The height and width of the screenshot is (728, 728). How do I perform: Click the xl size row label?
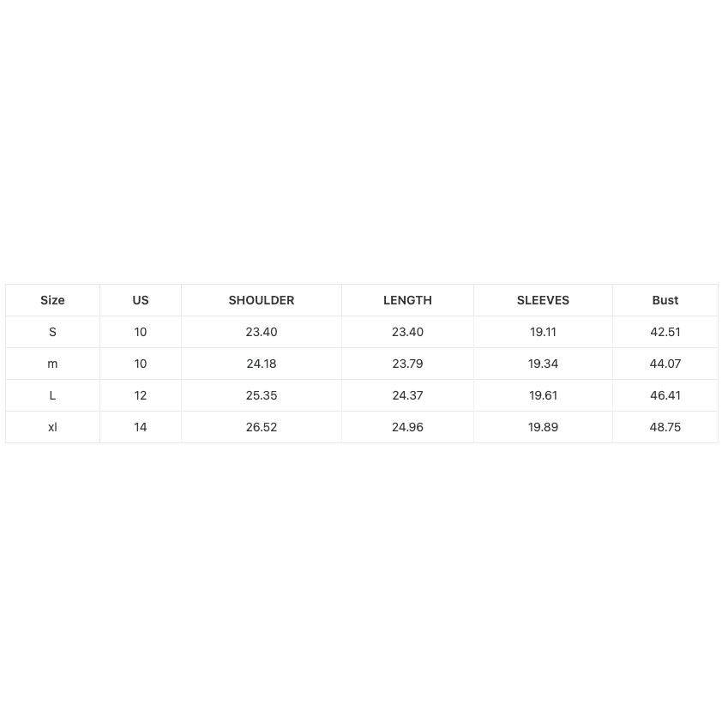52,427
